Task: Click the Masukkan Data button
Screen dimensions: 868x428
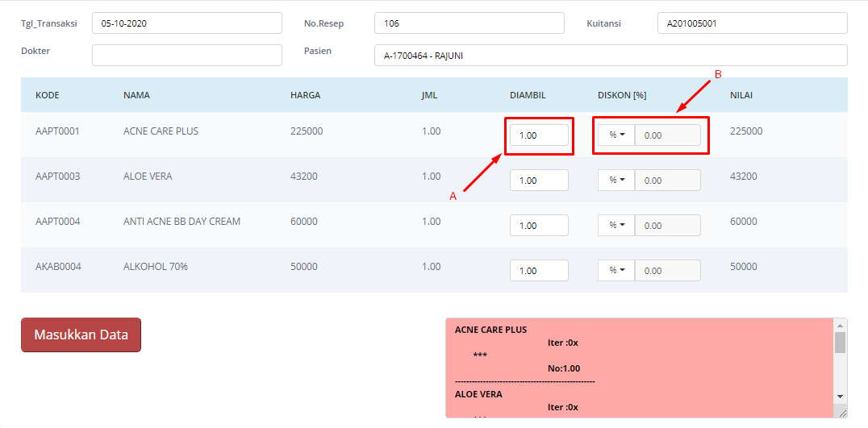Action: pyautogui.click(x=81, y=335)
